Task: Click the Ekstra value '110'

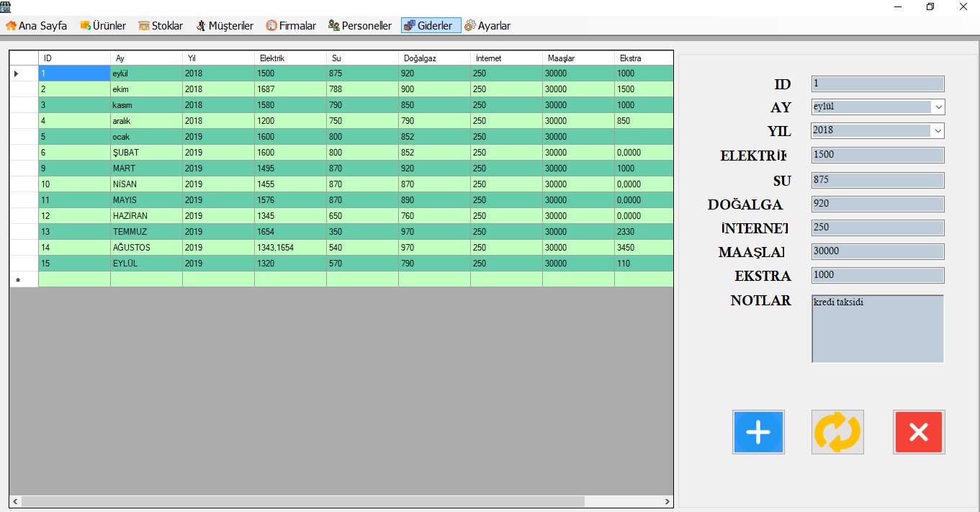Action: (x=644, y=264)
